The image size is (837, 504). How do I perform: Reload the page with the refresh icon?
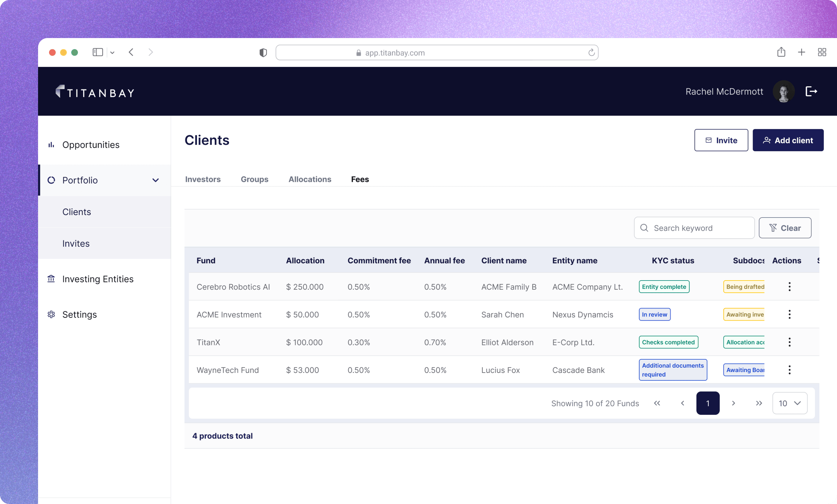point(591,53)
